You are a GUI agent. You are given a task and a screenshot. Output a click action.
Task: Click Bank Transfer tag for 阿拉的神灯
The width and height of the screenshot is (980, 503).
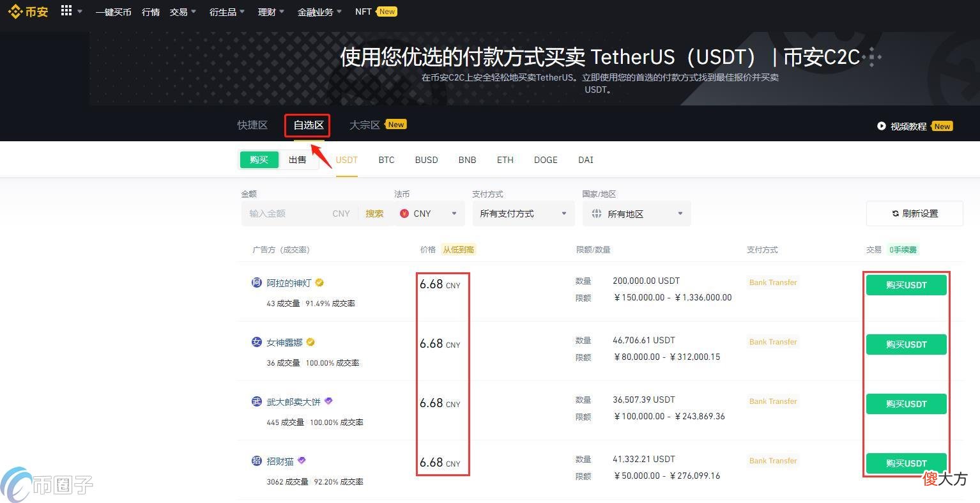(773, 282)
